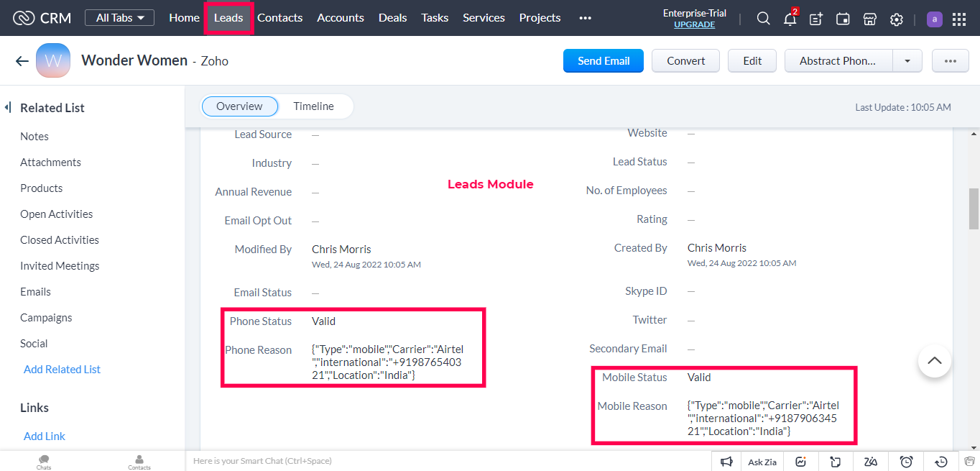Open Campaigns in the Related List
The width and height of the screenshot is (980, 471).
point(46,318)
